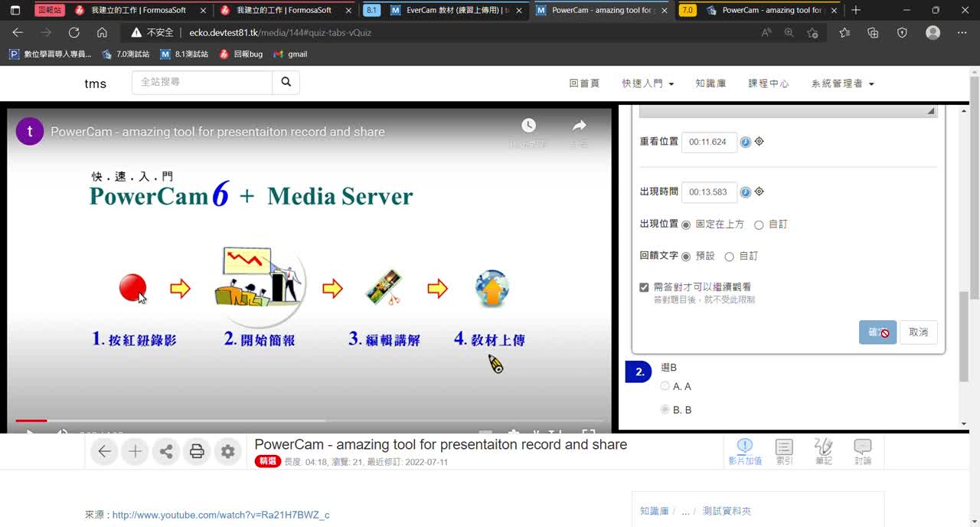Click the share icon button below video

coord(166,452)
